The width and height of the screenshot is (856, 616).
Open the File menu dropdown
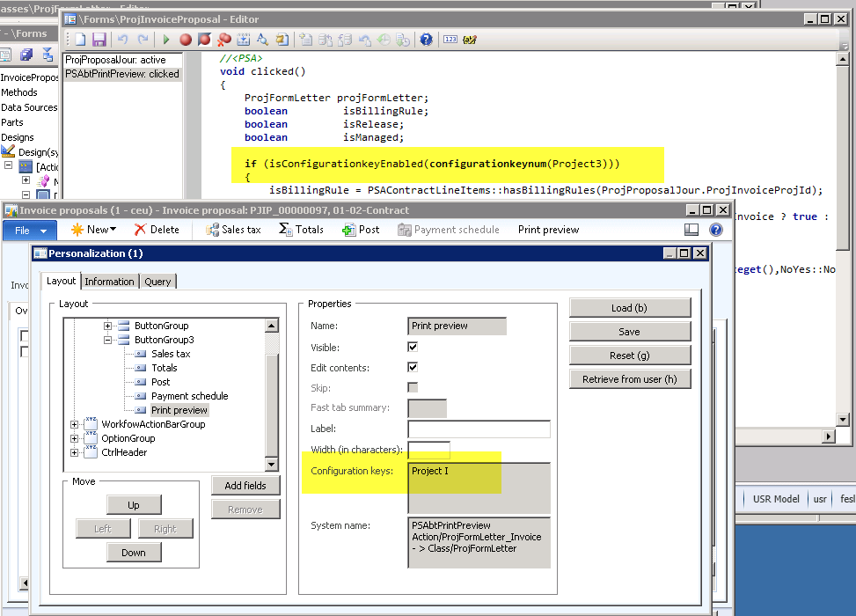click(30, 230)
